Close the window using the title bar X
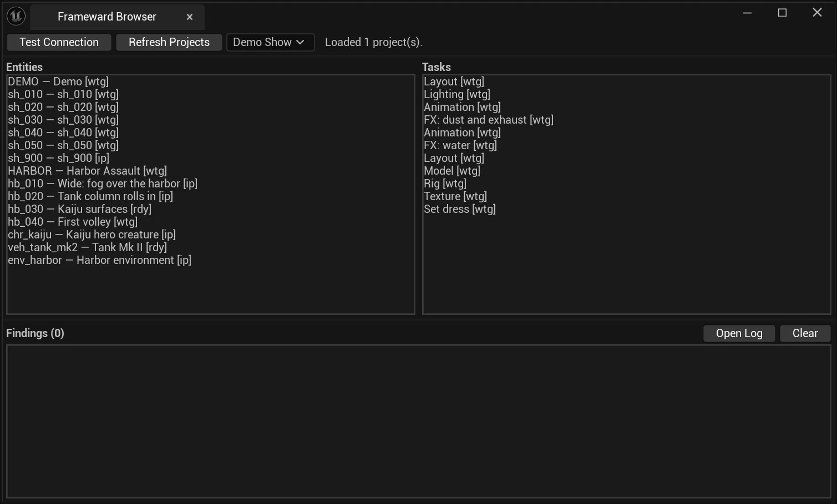Viewport: 837px width, 504px height. pyautogui.click(x=817, y=13)
